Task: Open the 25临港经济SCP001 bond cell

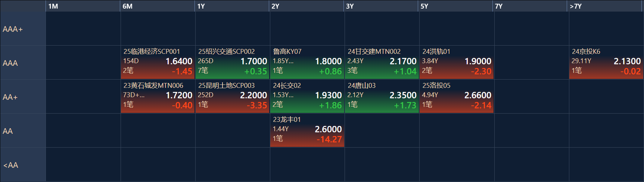Action: click(x=158, y=62)
